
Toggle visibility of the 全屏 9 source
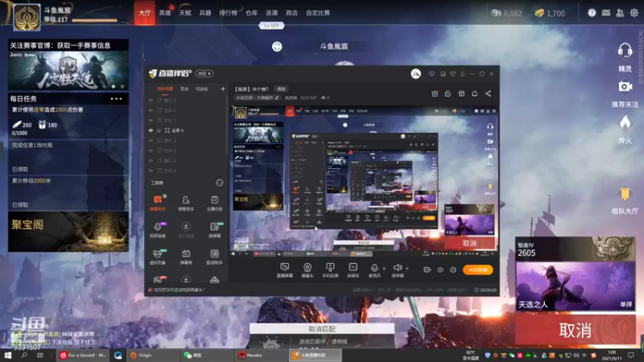click(151, 130)
